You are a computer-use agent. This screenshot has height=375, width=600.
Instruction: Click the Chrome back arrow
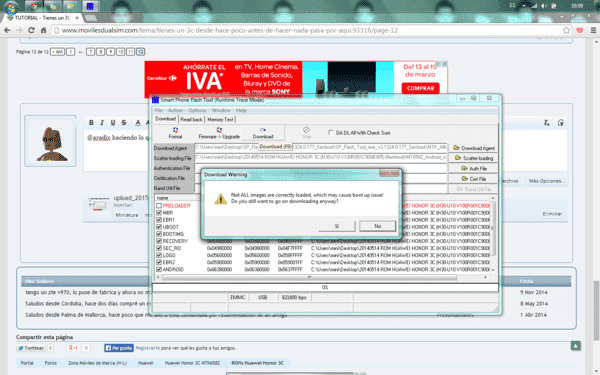coord(7,30)
